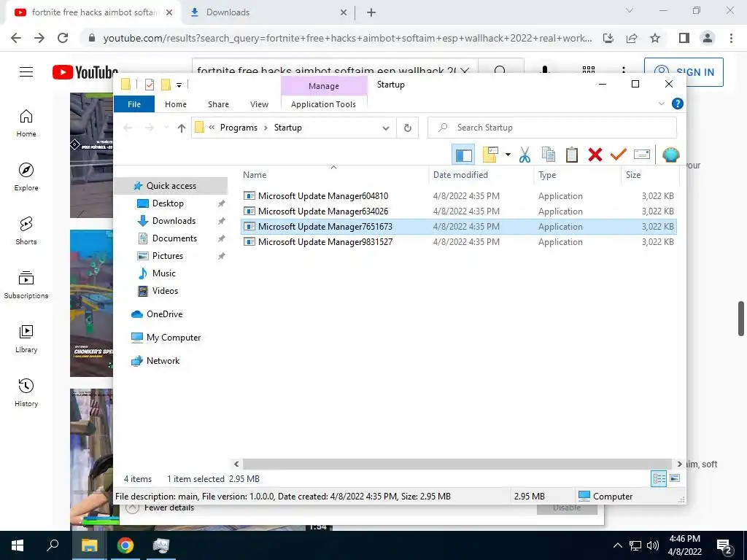Open OneDrive in the navigation pane
Screen dimensions: 747x560
coord(164,314)
